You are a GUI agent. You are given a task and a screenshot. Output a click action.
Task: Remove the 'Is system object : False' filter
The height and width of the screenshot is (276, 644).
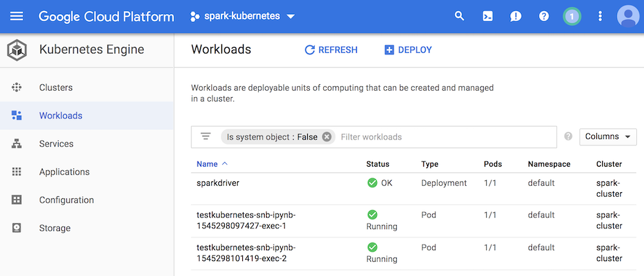327,137
